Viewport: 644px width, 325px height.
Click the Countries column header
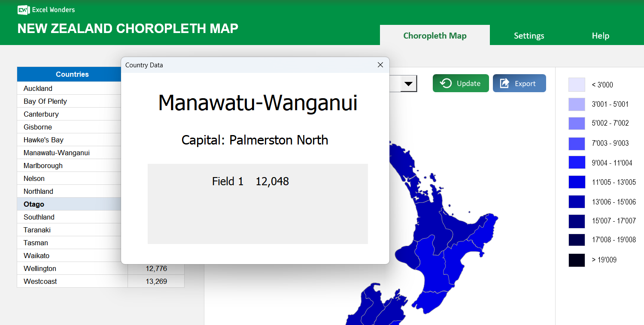72,74
